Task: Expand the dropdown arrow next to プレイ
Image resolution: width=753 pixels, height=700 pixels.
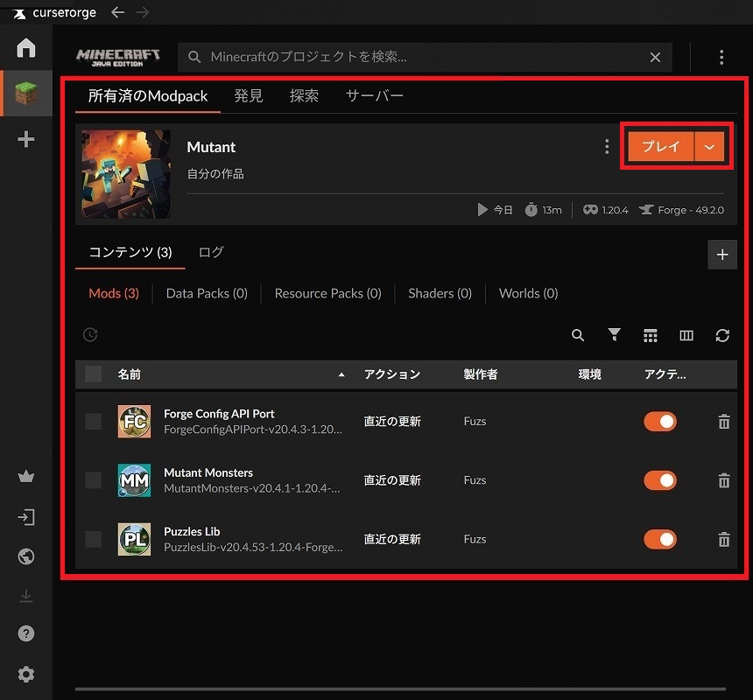Action: [710, 147]
